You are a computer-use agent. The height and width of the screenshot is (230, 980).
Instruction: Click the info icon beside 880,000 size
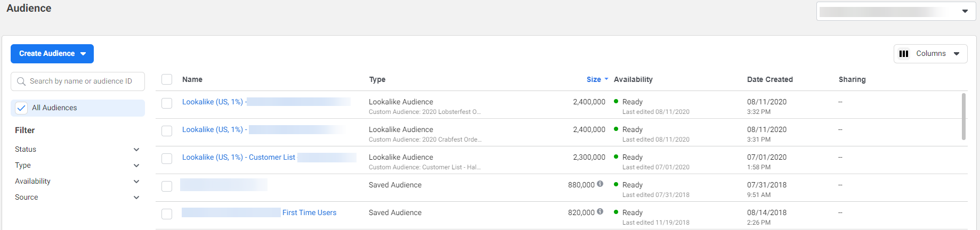click(600, 184)
